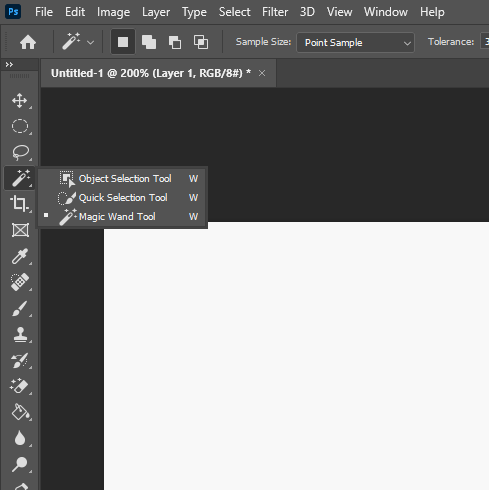Choose Subtract from selection mode
This screenshot has width=489, height=490.
[x=175, y=42]
